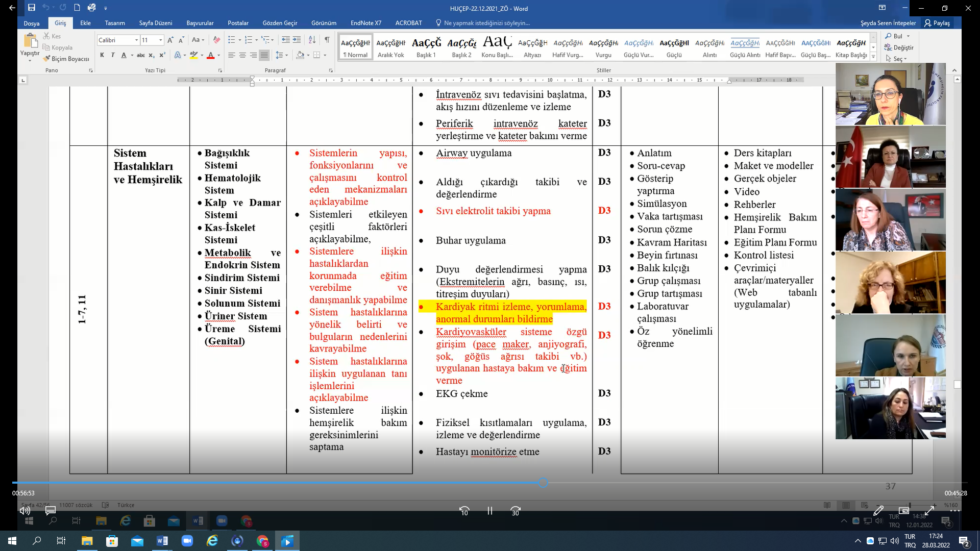
Task: Click the clear formatting eraser icon
Action: 216,40
